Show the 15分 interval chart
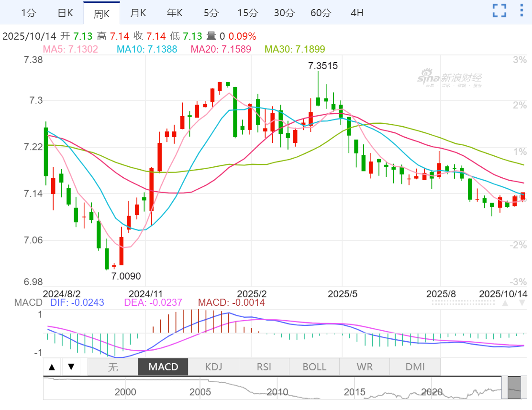Screen dimensions: 532x410 [247, 13]
